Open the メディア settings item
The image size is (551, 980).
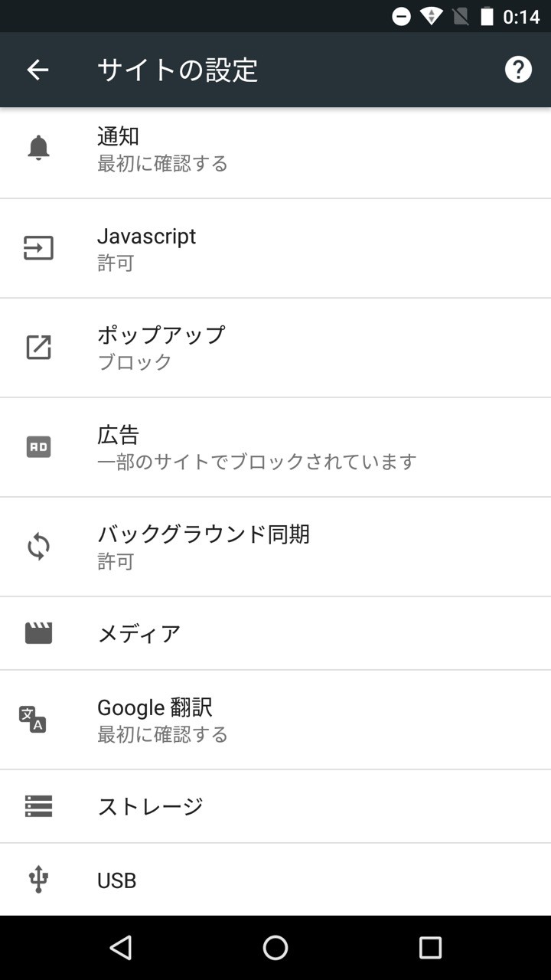275,633
